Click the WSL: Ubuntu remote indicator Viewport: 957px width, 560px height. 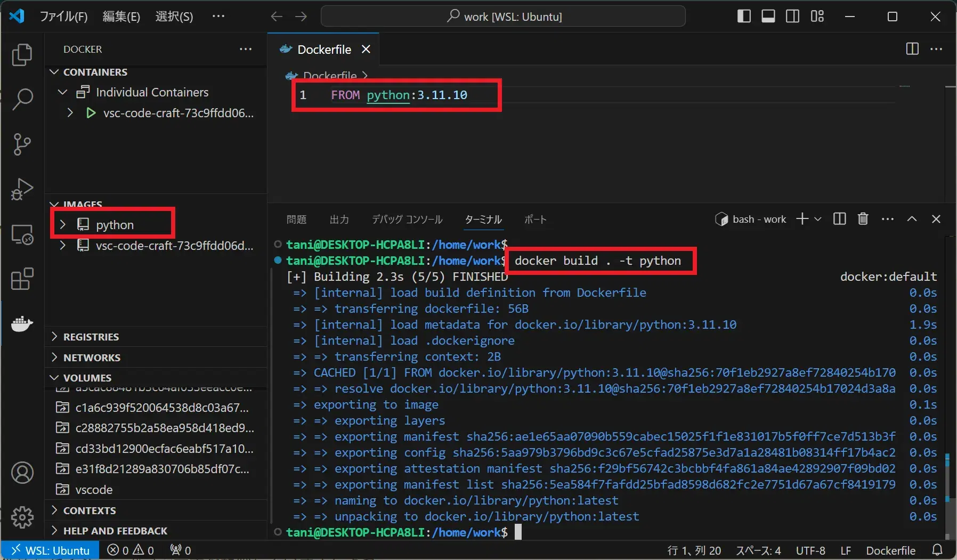[x=50, y=550]
